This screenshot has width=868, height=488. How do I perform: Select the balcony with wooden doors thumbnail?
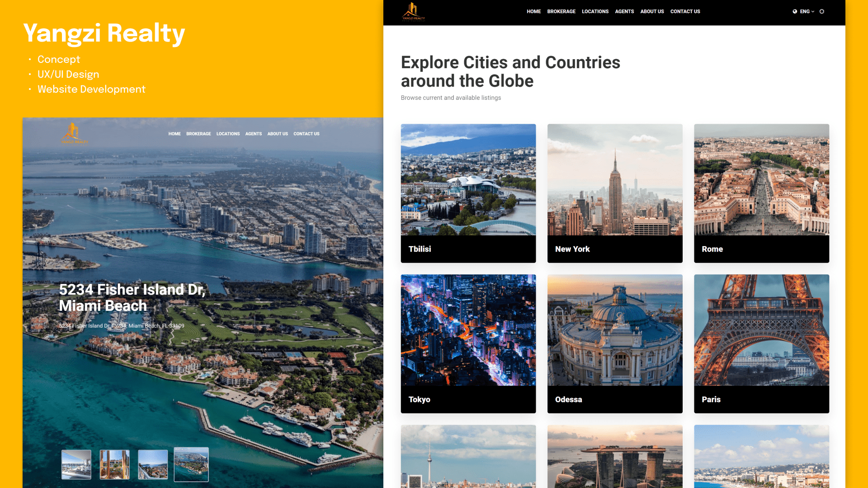point(114,465)
